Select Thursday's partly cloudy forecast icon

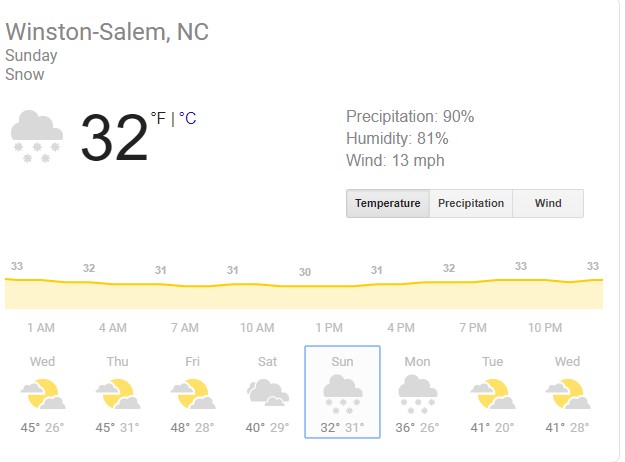tap(118, 394)
